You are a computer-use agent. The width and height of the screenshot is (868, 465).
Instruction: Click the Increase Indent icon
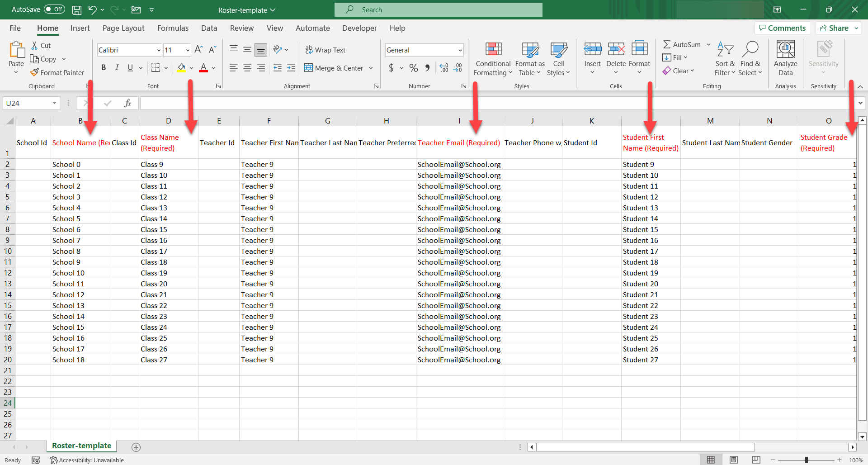click(291, 68)
